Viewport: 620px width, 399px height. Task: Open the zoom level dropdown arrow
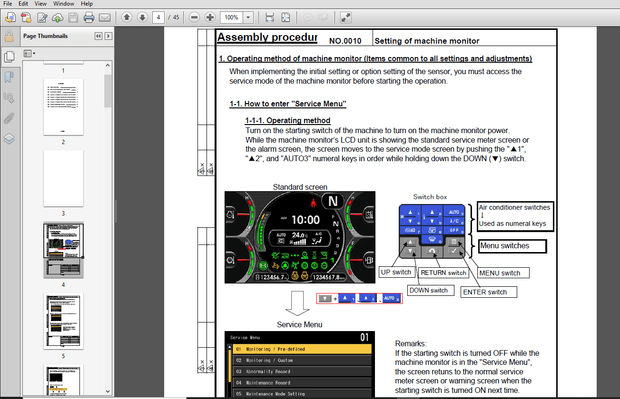click(248, 17)
